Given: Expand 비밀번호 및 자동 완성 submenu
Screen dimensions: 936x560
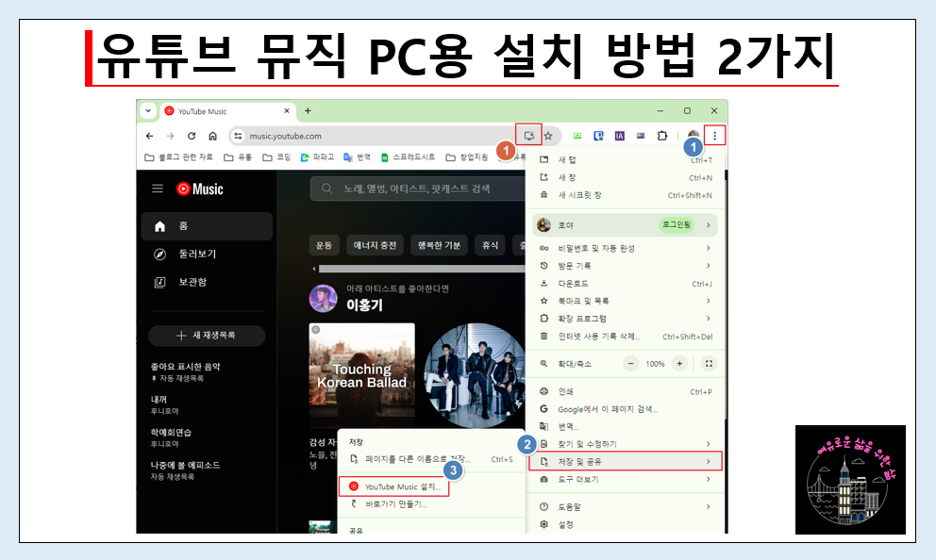Looking at the screenshot, I should click(x=625, y=248).
